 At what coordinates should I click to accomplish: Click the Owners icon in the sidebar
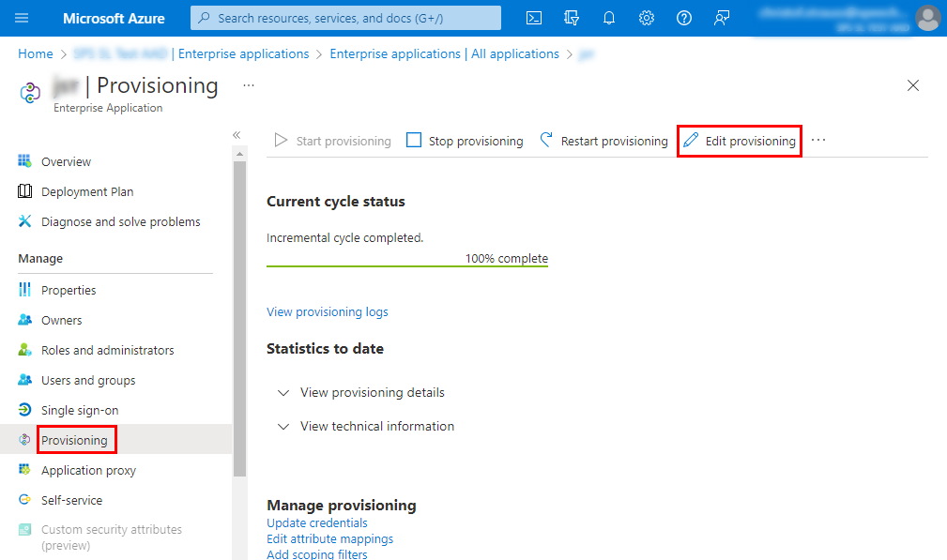[x=24, y=320]
